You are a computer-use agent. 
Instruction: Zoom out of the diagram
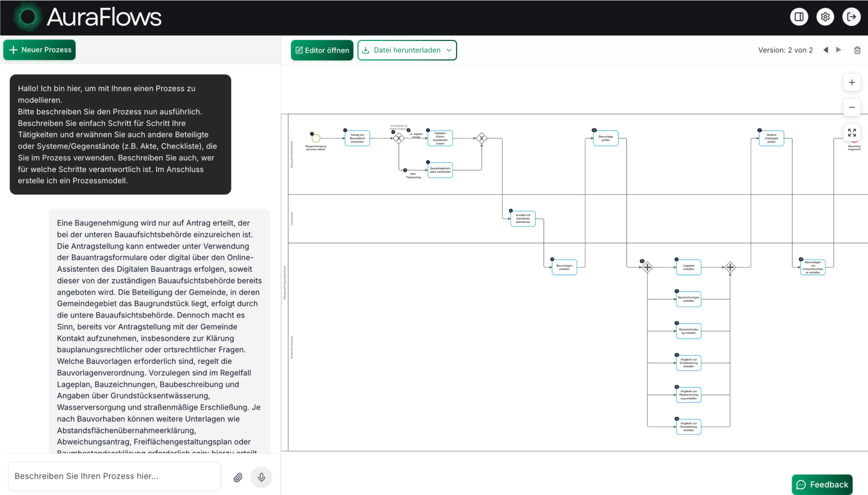point(851,107)
